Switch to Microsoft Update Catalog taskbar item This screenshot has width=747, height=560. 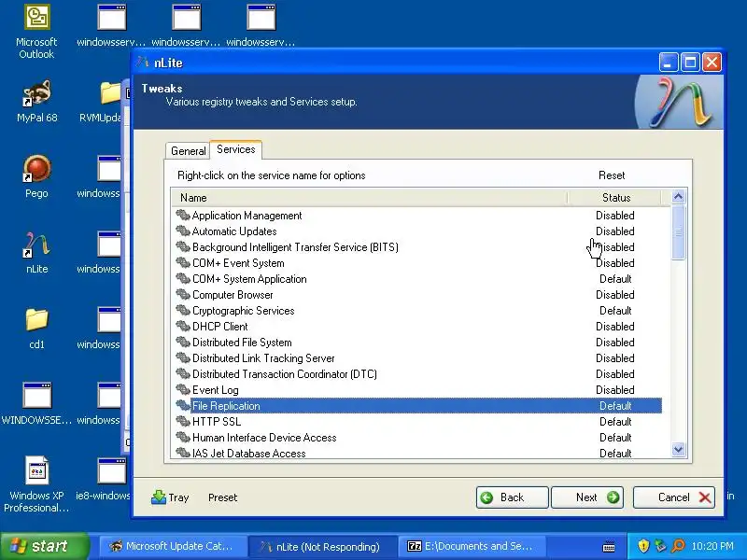pyautogui.click(x=173, y=546)
